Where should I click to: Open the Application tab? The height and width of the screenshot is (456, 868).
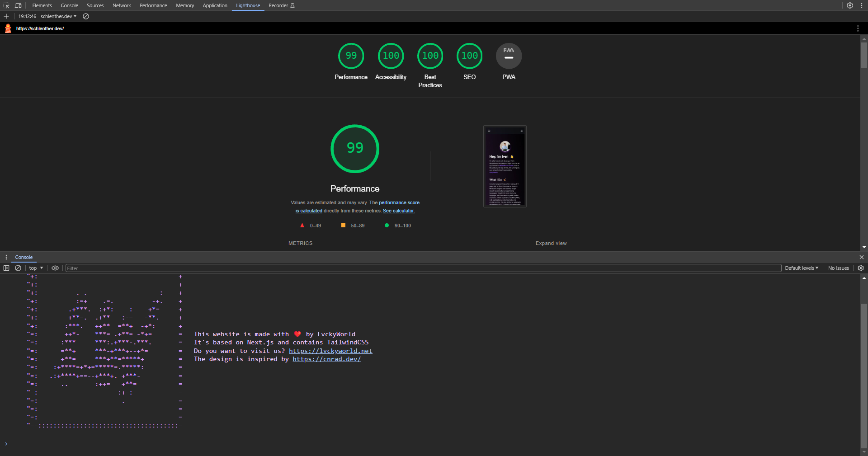point(215,5)
